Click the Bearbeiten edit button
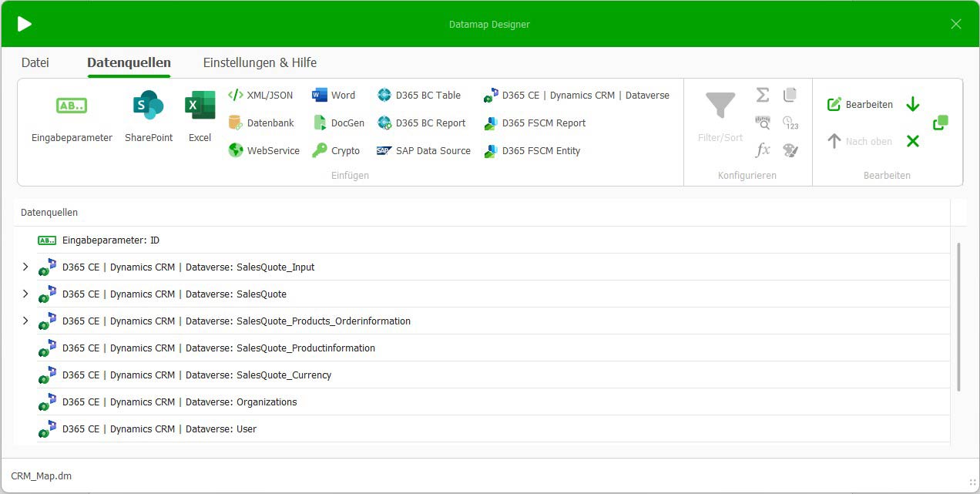The image size is (980, 494). pos(858,104)
